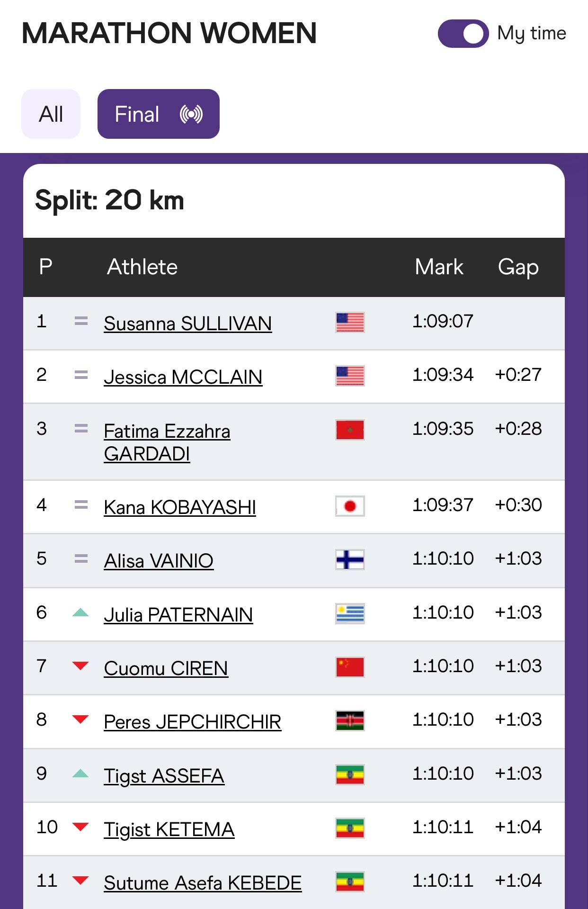Toggle the My time switch

click(x=463, y=34)
